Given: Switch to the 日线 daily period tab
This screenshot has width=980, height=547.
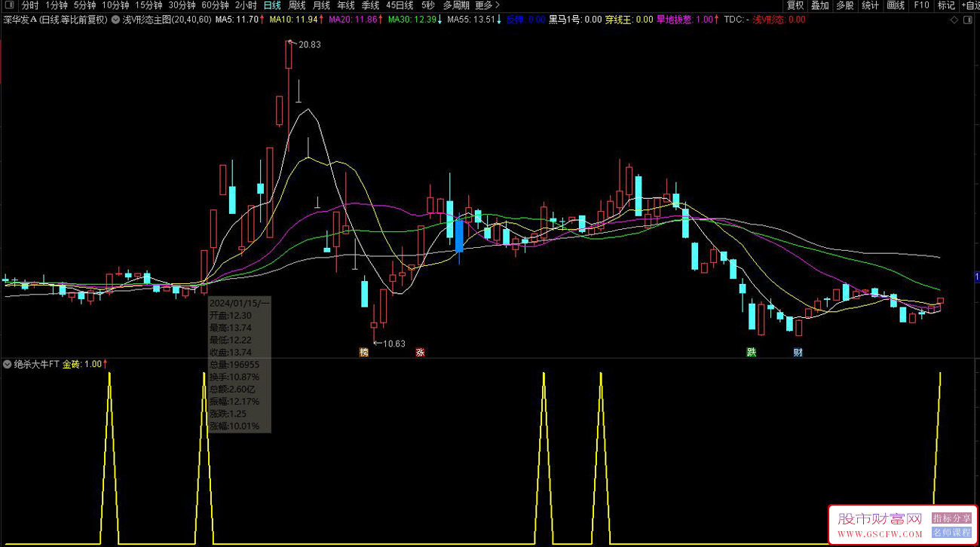Looking at the screenshot, I should coord(271,5).
